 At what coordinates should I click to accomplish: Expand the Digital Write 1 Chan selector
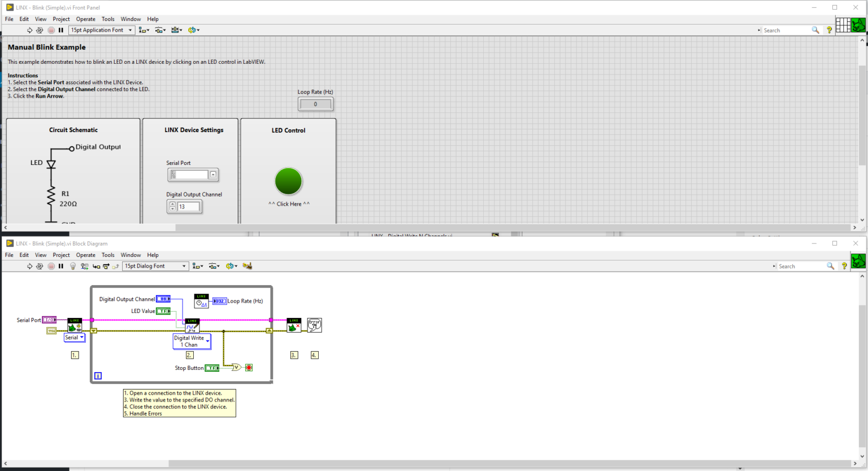207,341
